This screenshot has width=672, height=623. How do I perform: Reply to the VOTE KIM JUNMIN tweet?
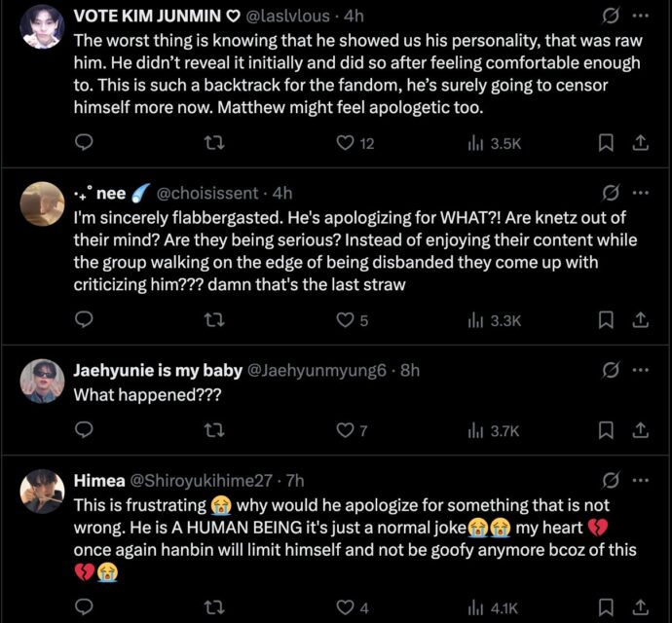(84, 143)
